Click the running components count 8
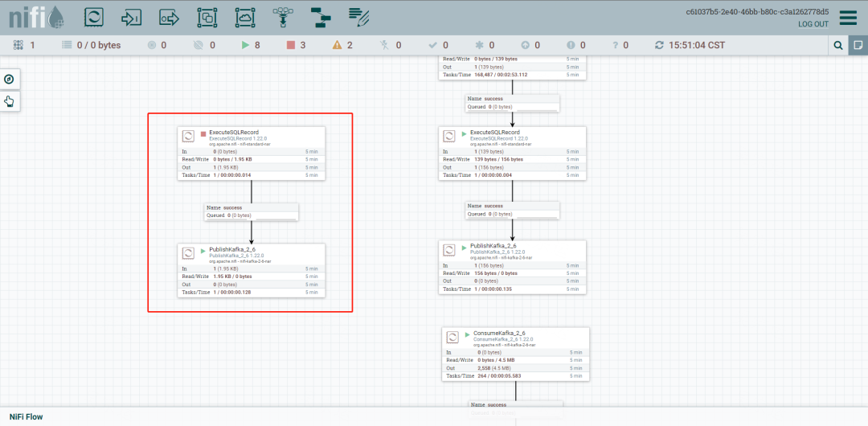Viewport: 868px width, 426px height. coord(257,46)
